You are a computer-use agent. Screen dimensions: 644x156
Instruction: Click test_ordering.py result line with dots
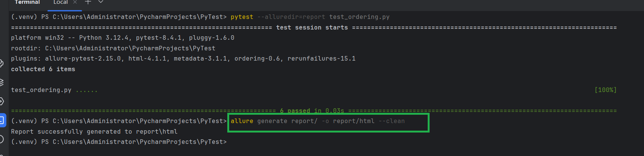[x=54, y=90]
